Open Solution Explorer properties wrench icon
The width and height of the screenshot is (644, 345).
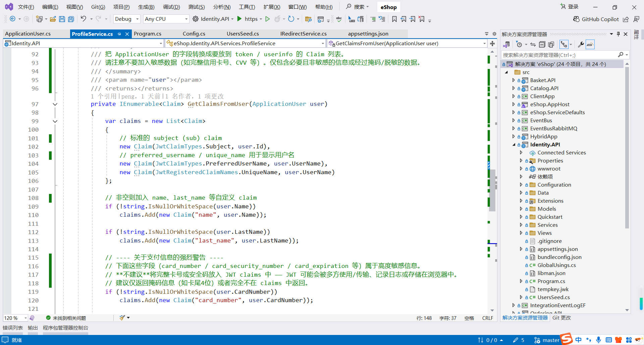tap(581, 44)
